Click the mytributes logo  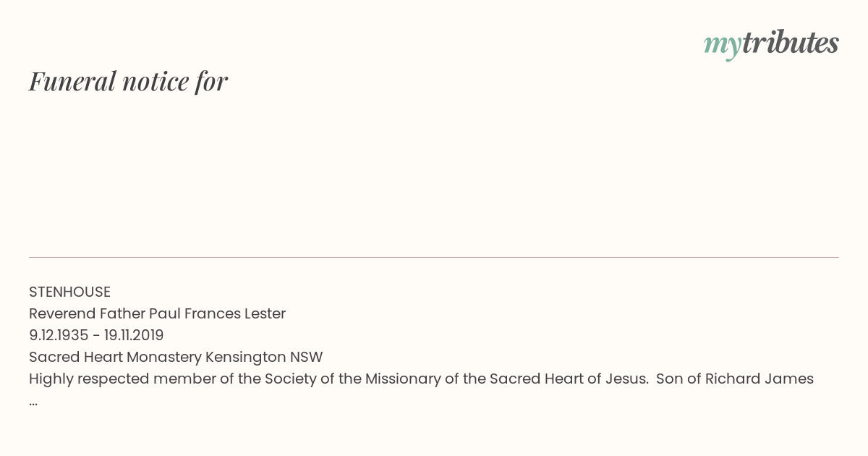(771, 44)
